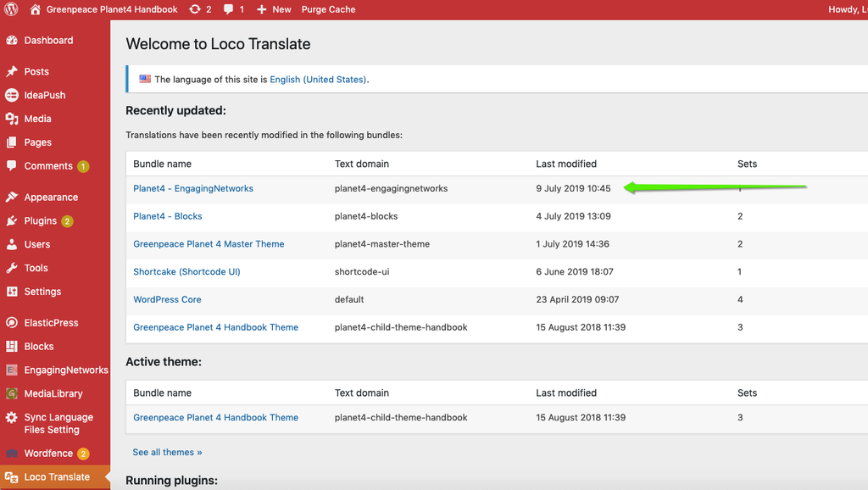The width and height of the screenshot is (868, 490).
Task: Click the Comments sidebar icon
Action: coord(12,165)
